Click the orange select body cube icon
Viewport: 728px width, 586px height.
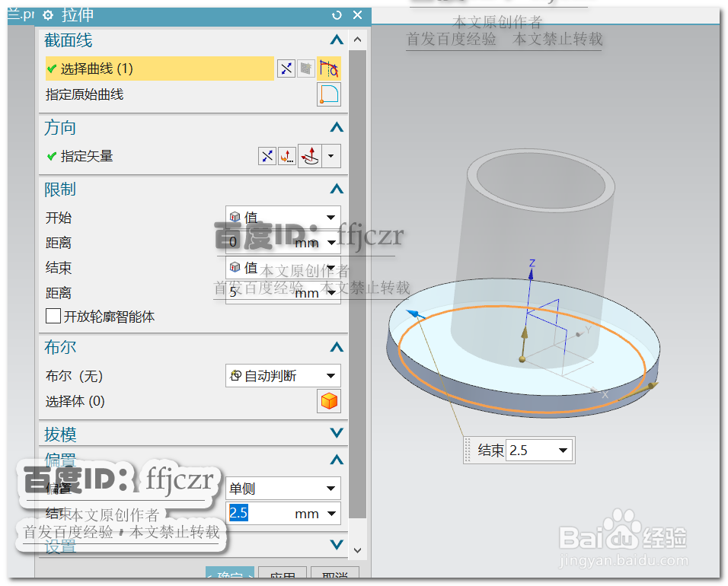[328, 401]
